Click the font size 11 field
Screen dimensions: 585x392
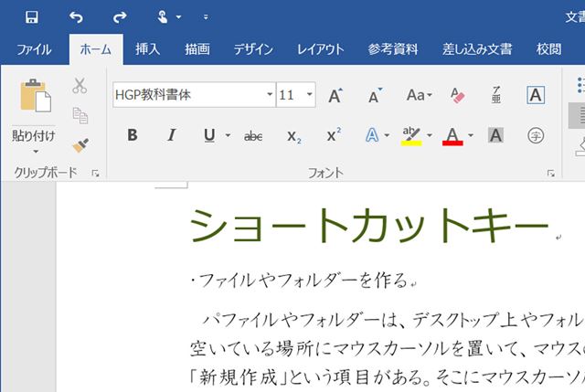[291, 95]
